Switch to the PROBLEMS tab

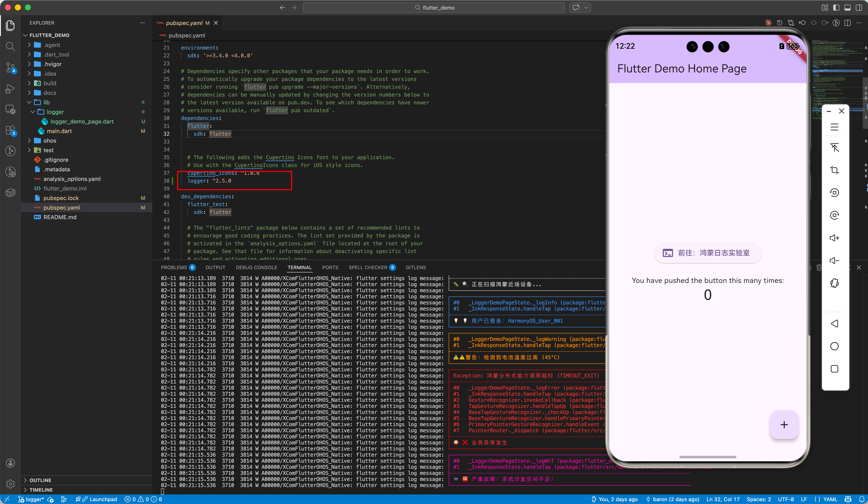(x=174, y=267)
